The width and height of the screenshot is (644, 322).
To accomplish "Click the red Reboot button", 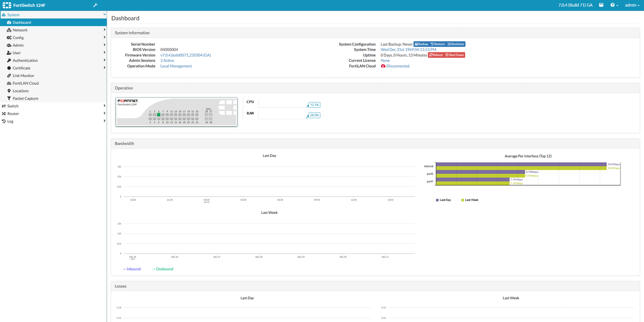I will 436,55.
